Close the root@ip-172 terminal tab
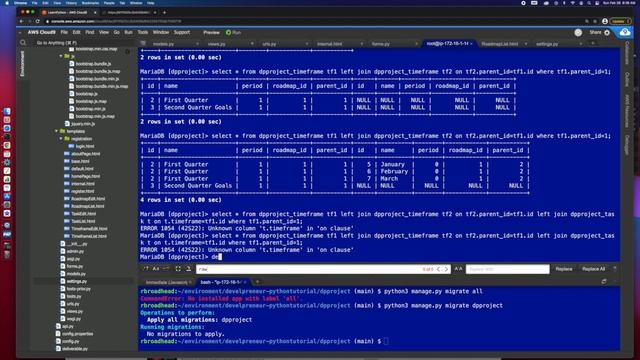The image size is (640, 360). pyautogui.click(x=471, y=44)
